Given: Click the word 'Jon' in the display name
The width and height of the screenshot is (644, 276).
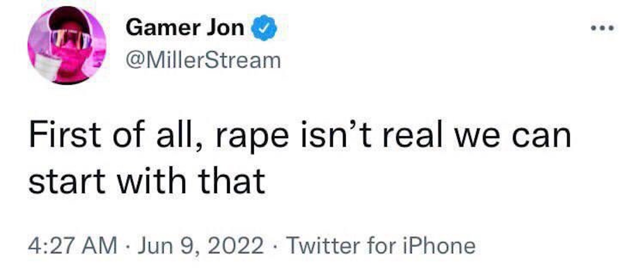Looking at the screenshot, I should (225, 28).
